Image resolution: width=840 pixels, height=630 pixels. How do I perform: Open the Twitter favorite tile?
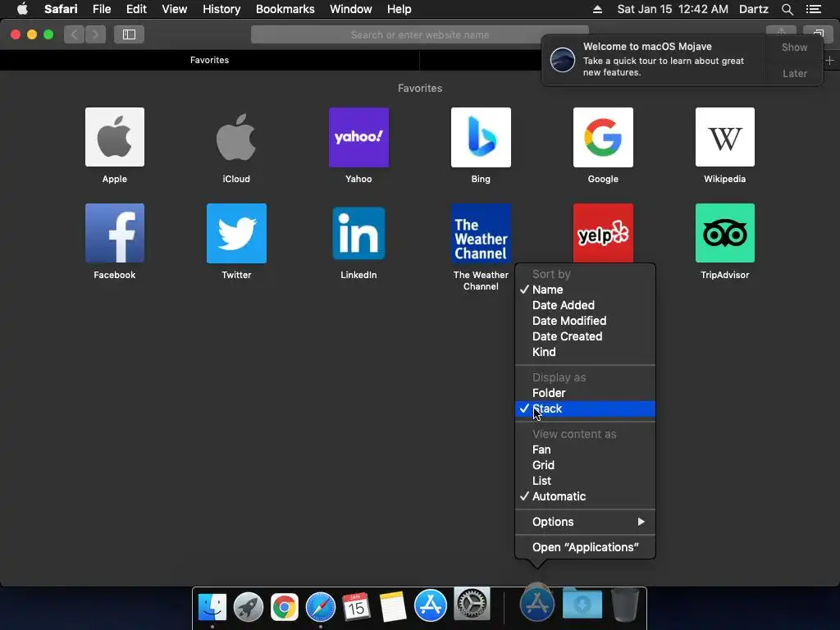click(236, 233)
